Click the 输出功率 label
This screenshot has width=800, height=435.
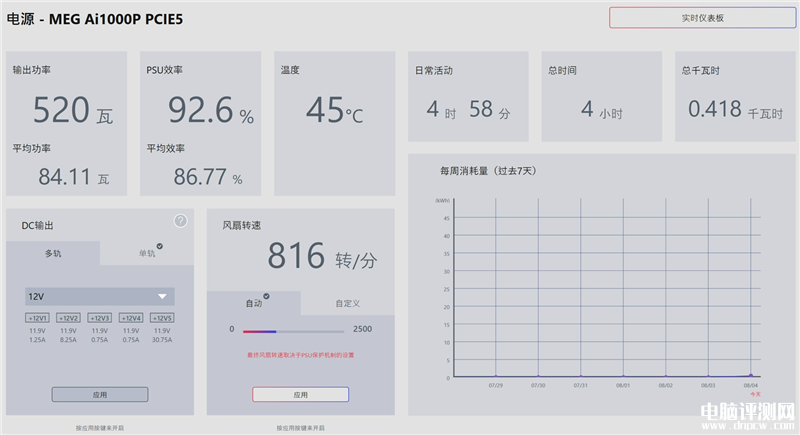(32, 70)
